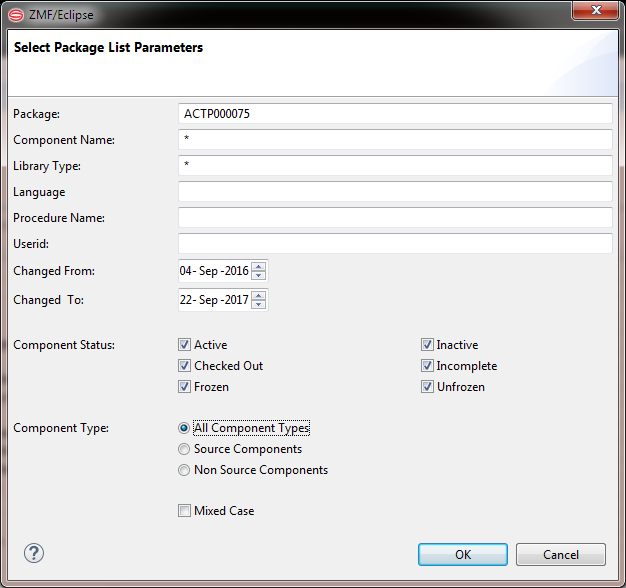Decrement the Changed To date spinner down
The width and height of the screenshot is (626, 588).
pos(259,304)
